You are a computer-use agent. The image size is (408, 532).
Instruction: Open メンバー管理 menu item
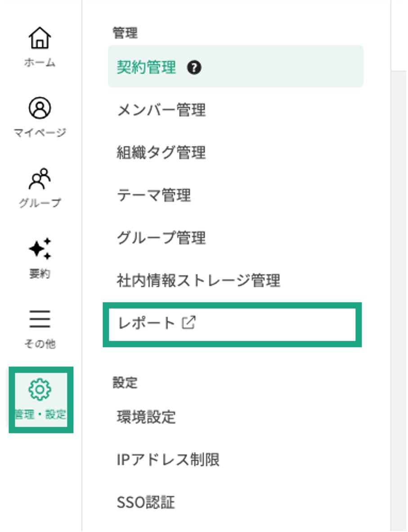click(x=161, y=110)
